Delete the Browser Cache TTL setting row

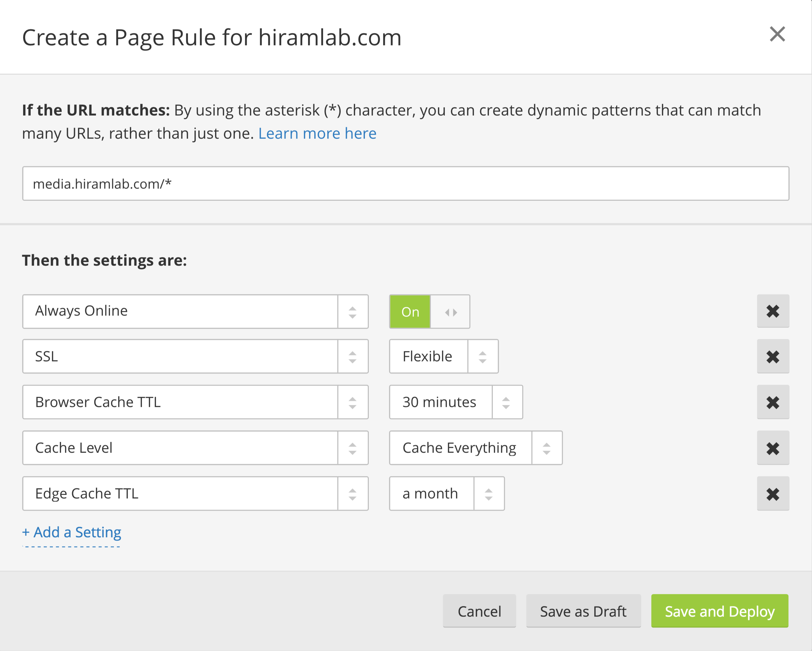click(x=773, y=402)
